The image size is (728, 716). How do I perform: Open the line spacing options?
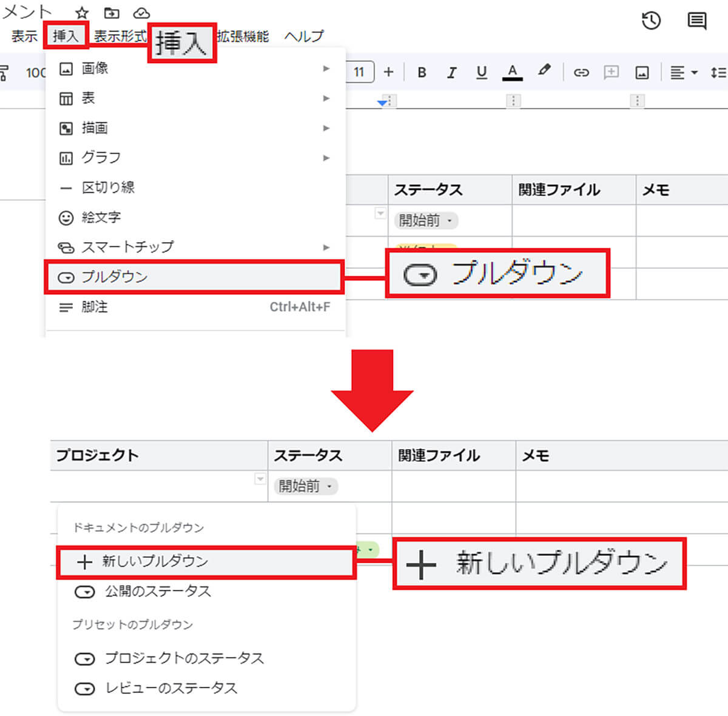click(x=718, y=73)
